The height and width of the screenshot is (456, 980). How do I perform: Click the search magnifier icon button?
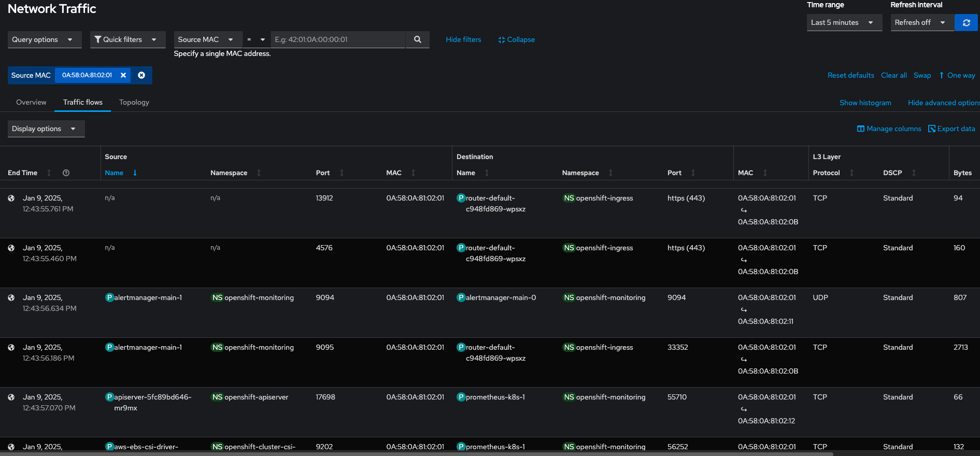[417, 39]
